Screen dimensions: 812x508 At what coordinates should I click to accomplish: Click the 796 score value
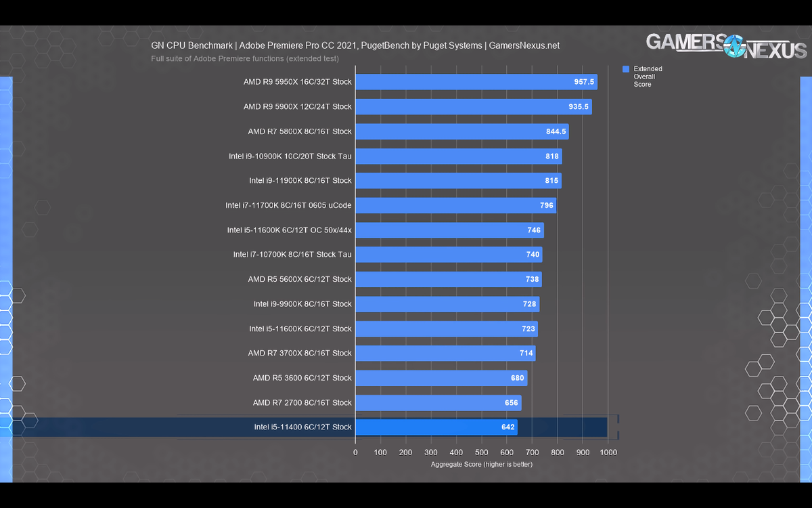(x=547, y=205)
